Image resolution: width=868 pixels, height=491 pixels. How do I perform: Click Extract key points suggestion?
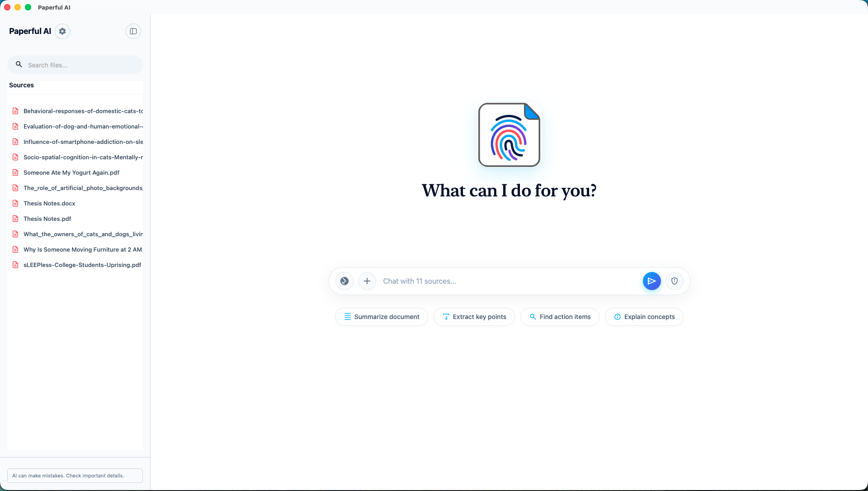[474, 317]
